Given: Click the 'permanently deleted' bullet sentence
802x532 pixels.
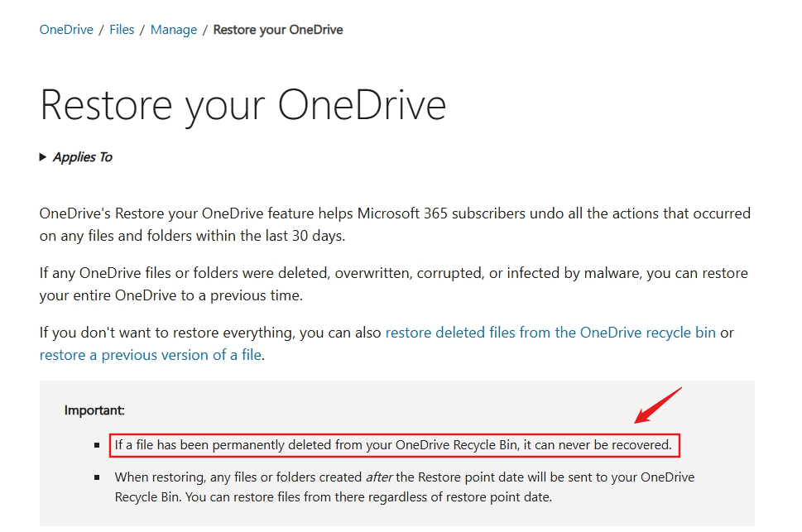Looking at the screenshot, I should 393,445.
